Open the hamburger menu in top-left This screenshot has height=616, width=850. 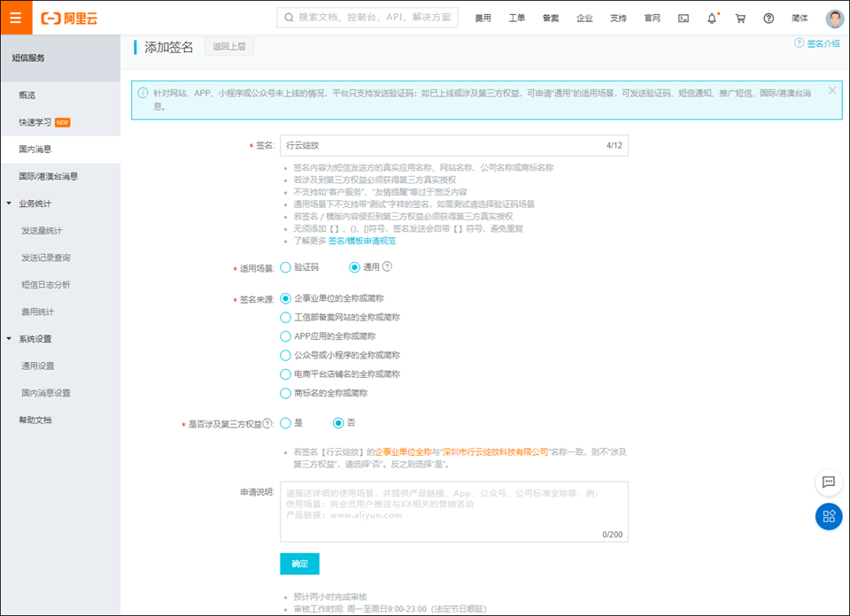pyautogui.click(x=15, y=18)
